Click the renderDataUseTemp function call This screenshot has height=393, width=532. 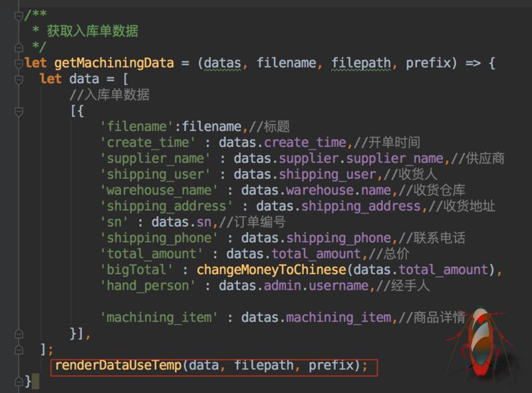coord(118,365)
